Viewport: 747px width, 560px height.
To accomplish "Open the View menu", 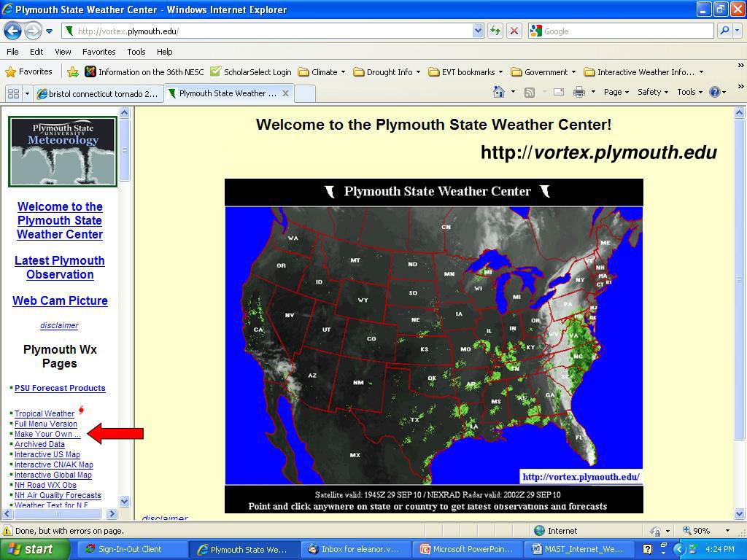I will (63, 52).
